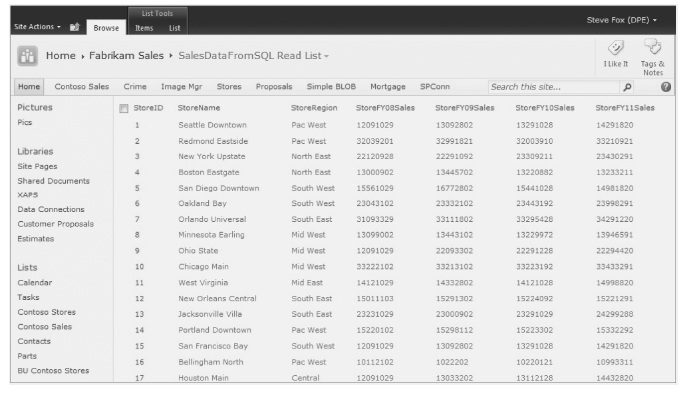
Task: Open the SPConn navigation item
Action: [x=434, y=86]
